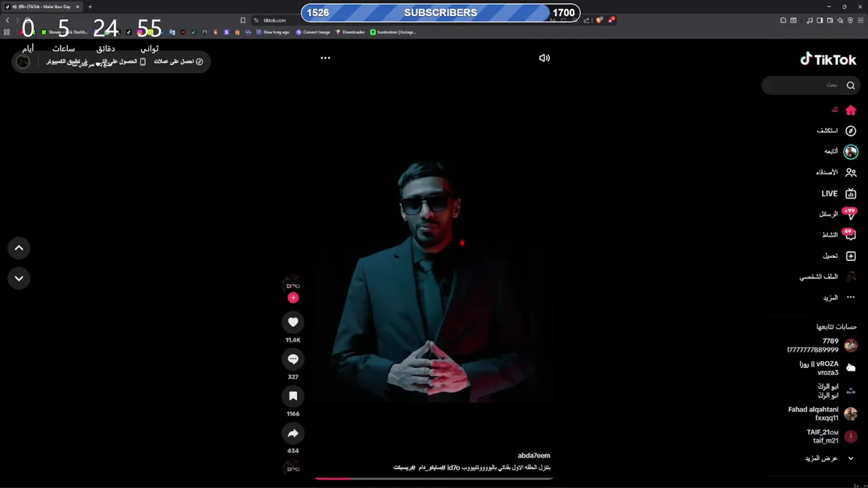The image size is (868, 488).
Task: Bookmark the video showing 1166 saves
Action: [293, 396]
